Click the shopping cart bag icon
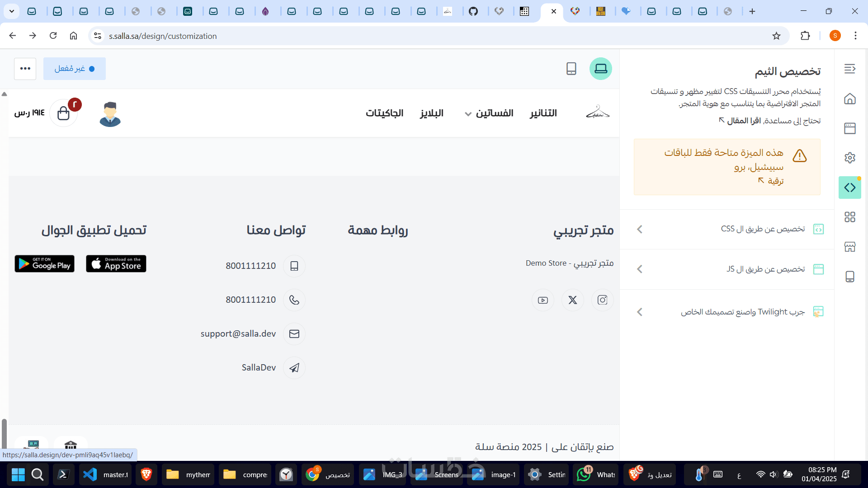 click(64, 113)
